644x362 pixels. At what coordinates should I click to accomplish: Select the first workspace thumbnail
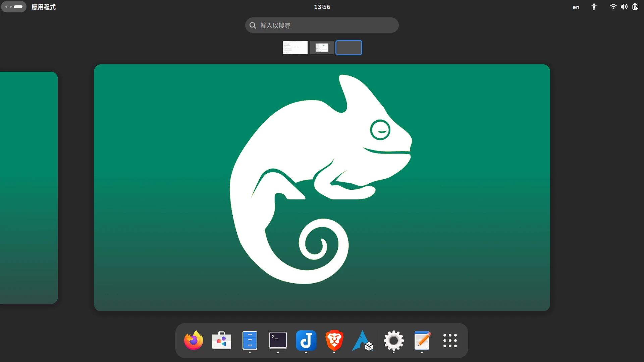click(295, 48)
